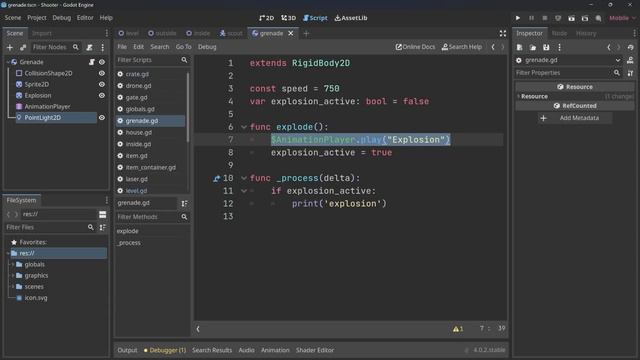Click warning indicator in status bar
Screen dimensions: 640x360
point(458,329)
